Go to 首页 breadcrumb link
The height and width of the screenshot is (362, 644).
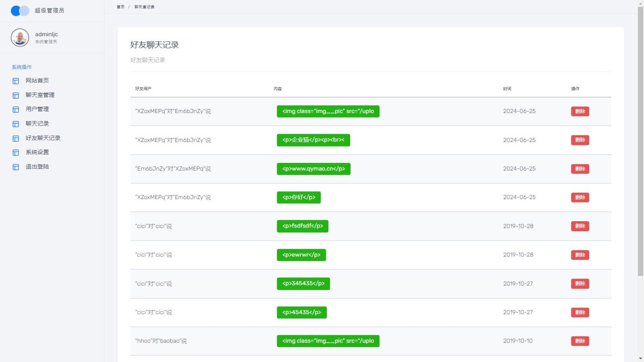tap(120, 7)
